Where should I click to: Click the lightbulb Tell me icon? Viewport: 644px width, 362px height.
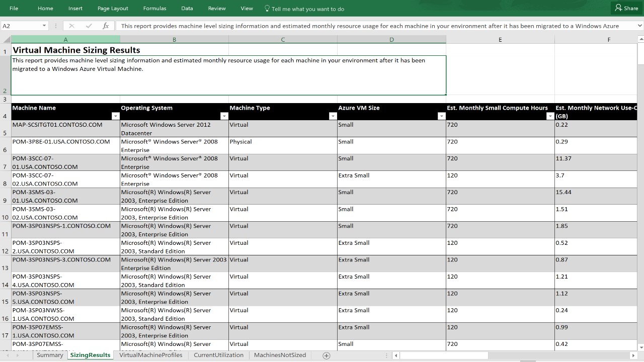(267, 9)
